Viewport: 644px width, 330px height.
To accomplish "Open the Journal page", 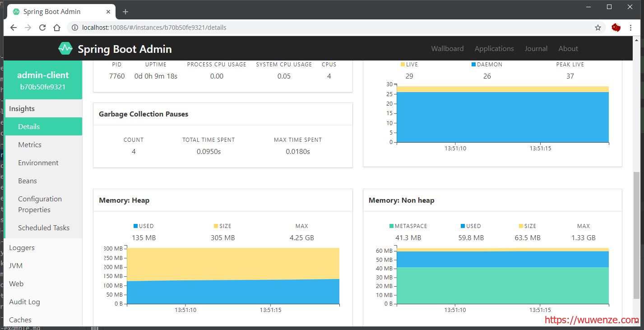I will (x=536, y=48).
